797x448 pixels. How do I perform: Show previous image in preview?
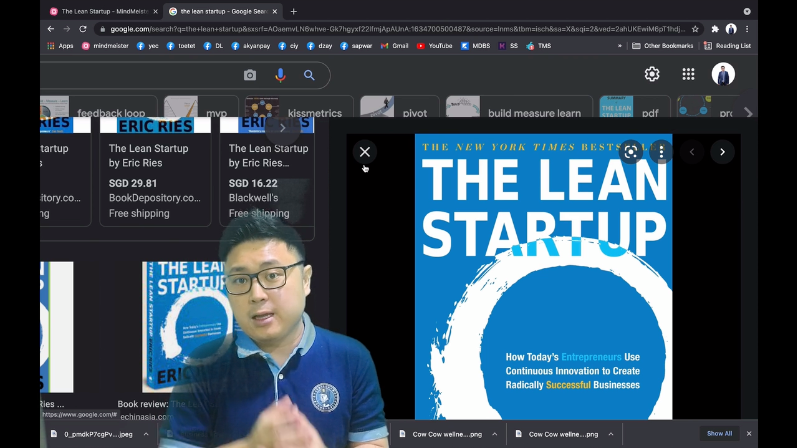(692, 152)
